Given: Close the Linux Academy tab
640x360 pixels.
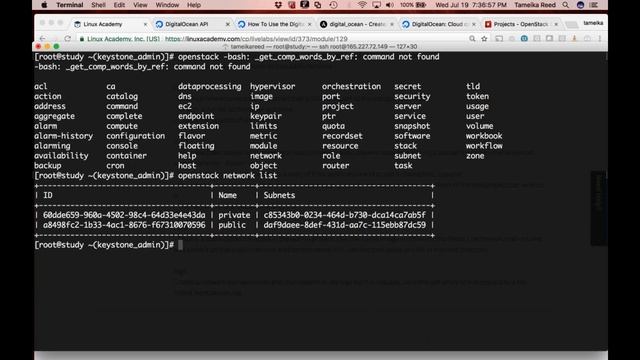Looking at the screenshot, I should coord(145,24).
